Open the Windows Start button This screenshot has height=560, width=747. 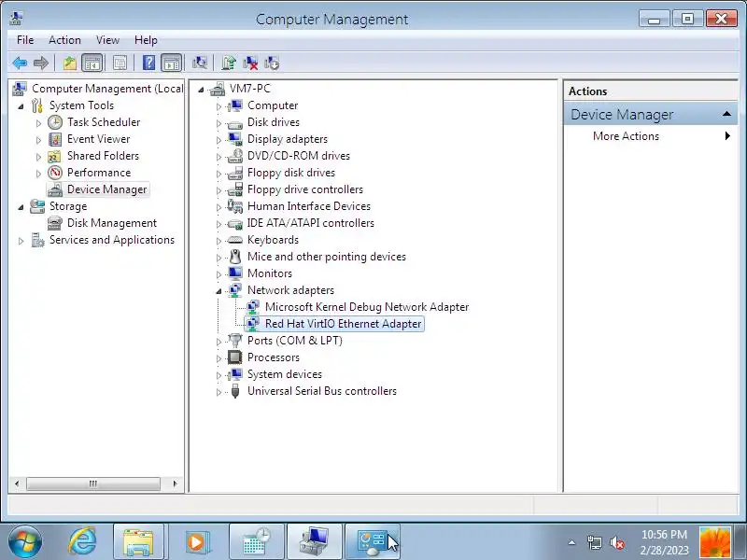click(25, 541)
